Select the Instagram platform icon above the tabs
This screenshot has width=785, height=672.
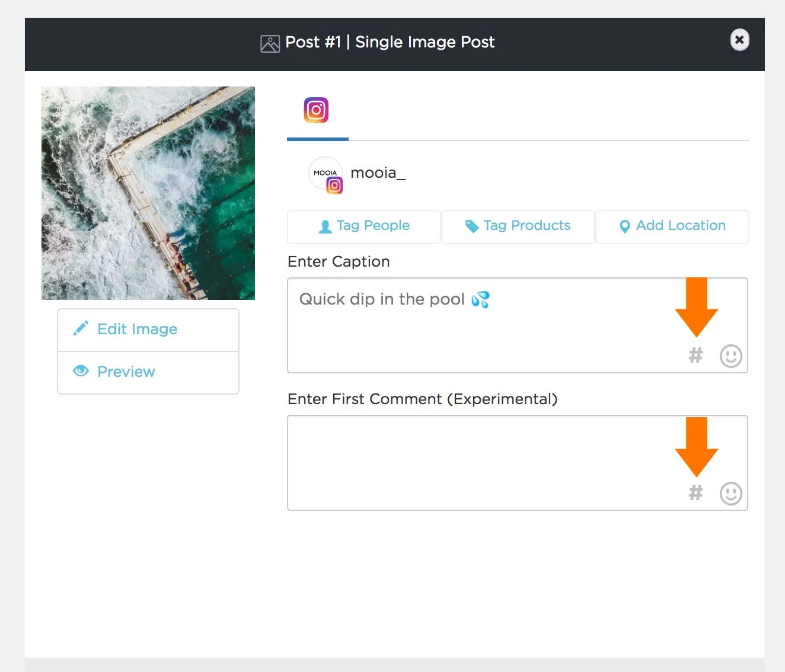point(316,110)
